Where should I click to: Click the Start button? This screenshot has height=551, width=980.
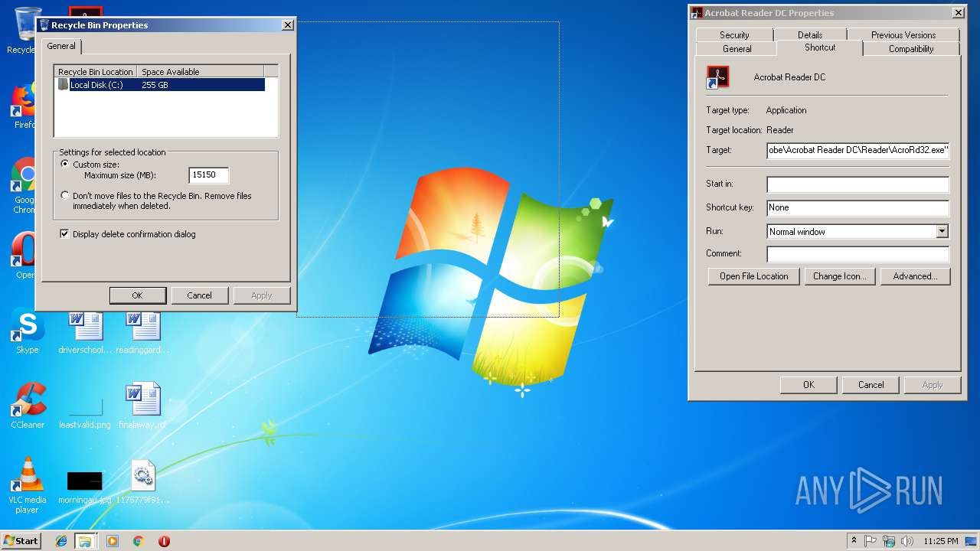(x=21, y=541)
